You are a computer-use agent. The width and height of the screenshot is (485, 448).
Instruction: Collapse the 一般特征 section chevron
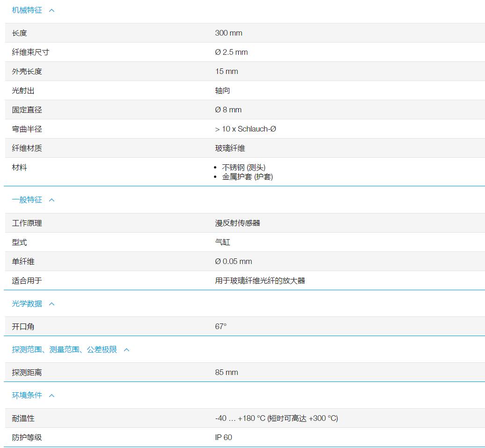point(51,200)
